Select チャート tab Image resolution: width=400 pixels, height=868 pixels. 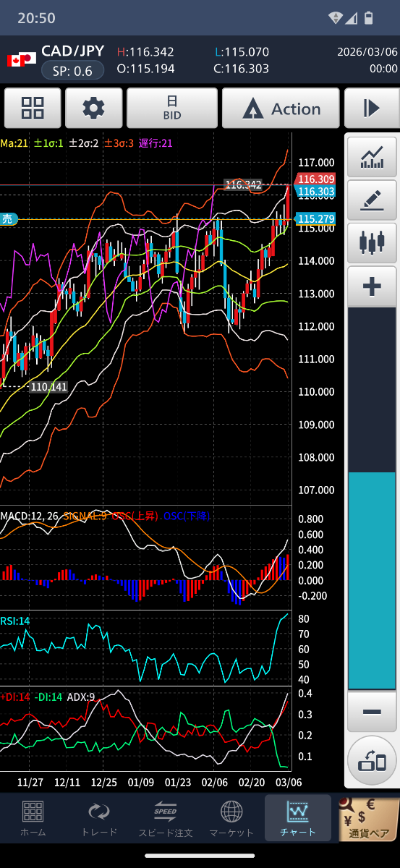click(x=298, y=818)
